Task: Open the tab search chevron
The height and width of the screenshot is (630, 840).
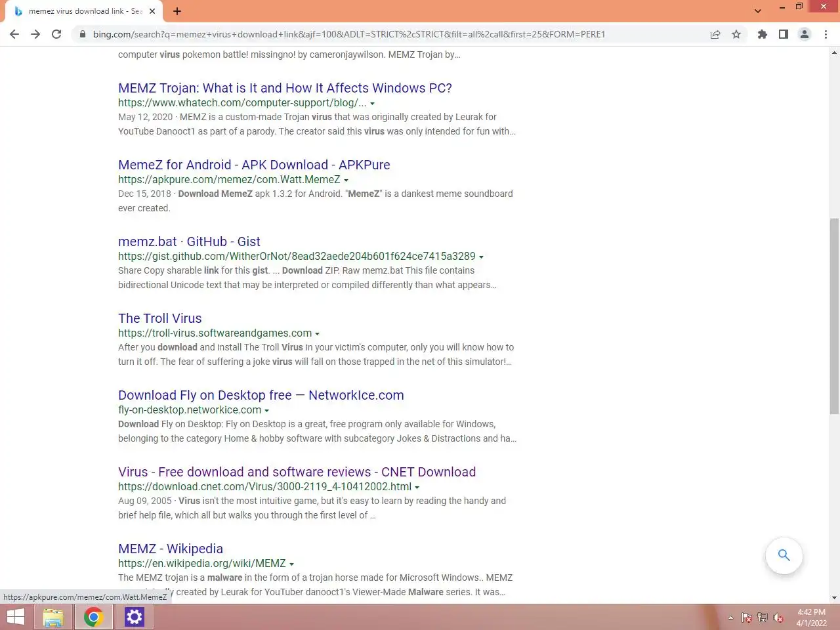Action: pyautogui.click(x=758, y=11)
